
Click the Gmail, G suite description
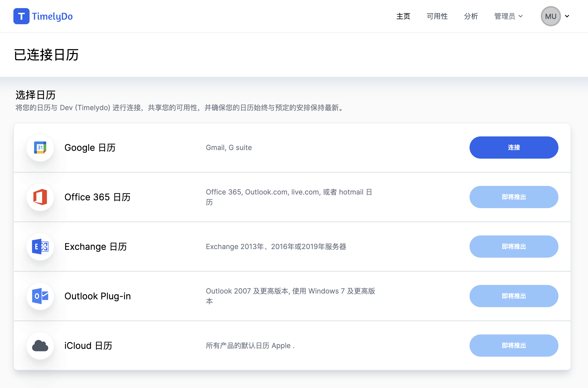pyautogui.click(x=229, y=148)
